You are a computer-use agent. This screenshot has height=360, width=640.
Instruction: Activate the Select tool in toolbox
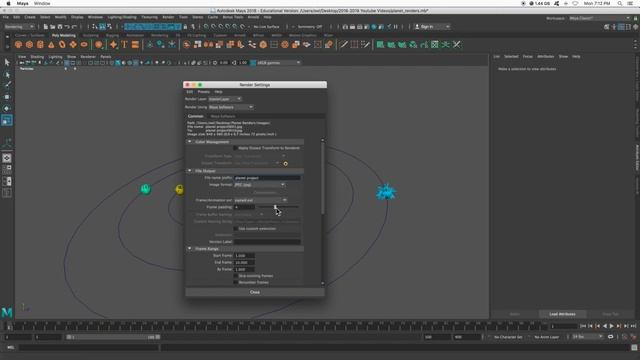pyautogui.click(x=7, y=62)
